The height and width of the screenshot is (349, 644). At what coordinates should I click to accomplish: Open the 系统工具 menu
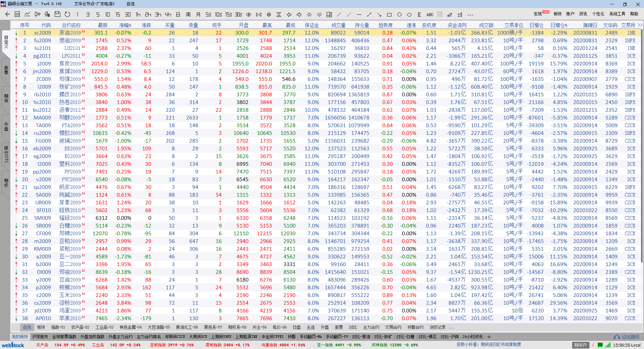click(617, 14)
